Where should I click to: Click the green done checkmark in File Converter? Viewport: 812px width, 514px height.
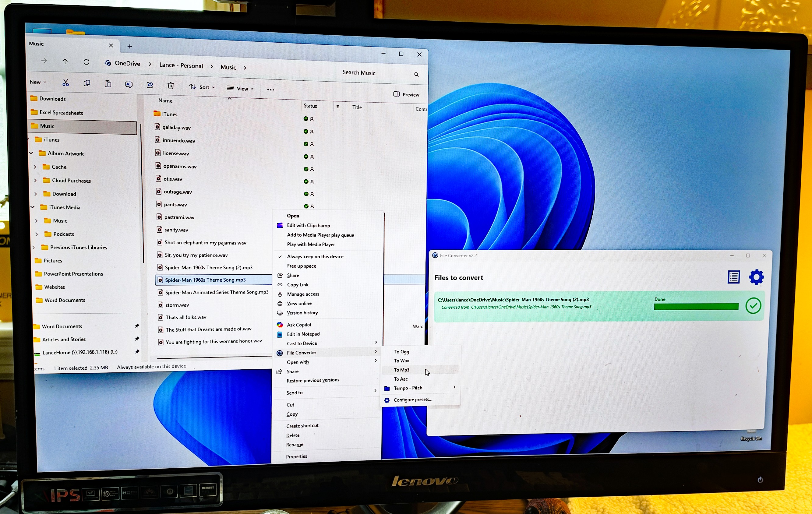point(753,306)
